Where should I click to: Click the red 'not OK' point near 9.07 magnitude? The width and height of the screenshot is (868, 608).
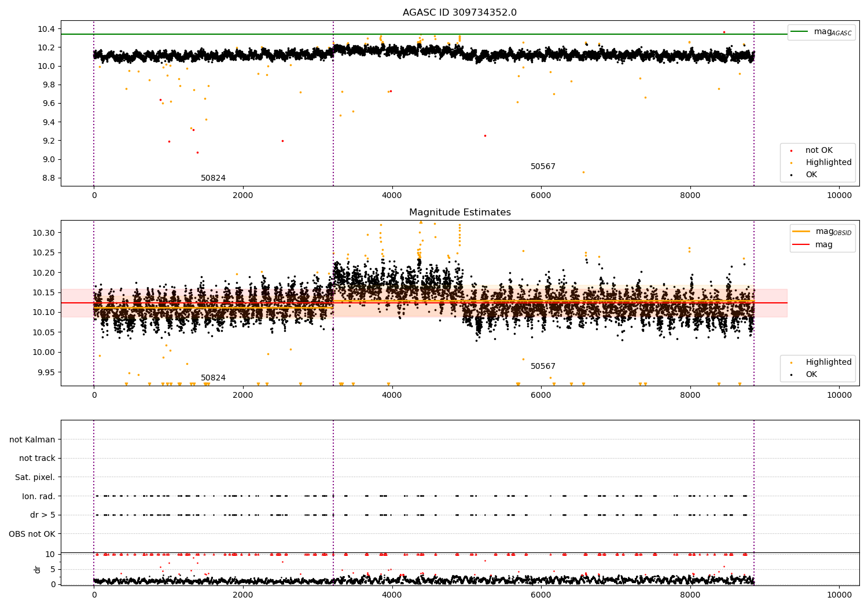[x=197, y=152]
